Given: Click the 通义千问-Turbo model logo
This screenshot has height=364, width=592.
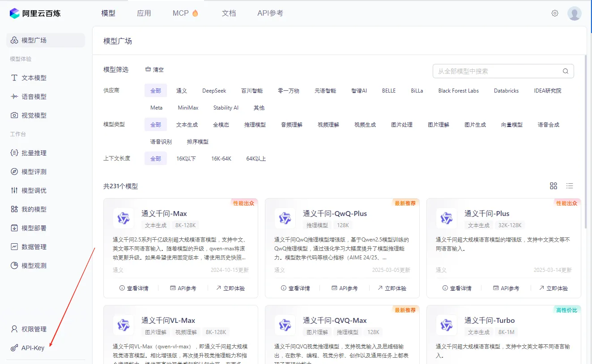Looking at the screenshot, I should 447,325.
